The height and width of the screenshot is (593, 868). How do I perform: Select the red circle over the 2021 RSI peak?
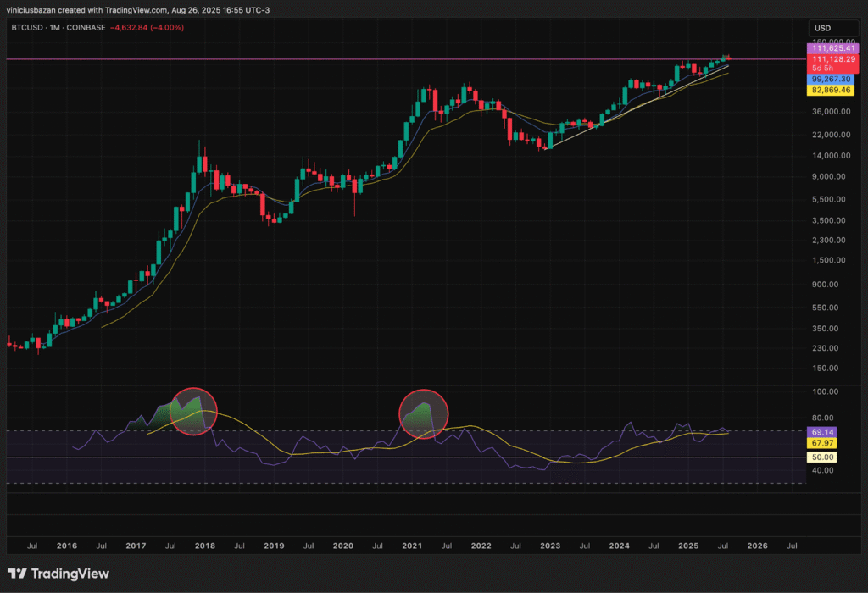coord(423,413)
